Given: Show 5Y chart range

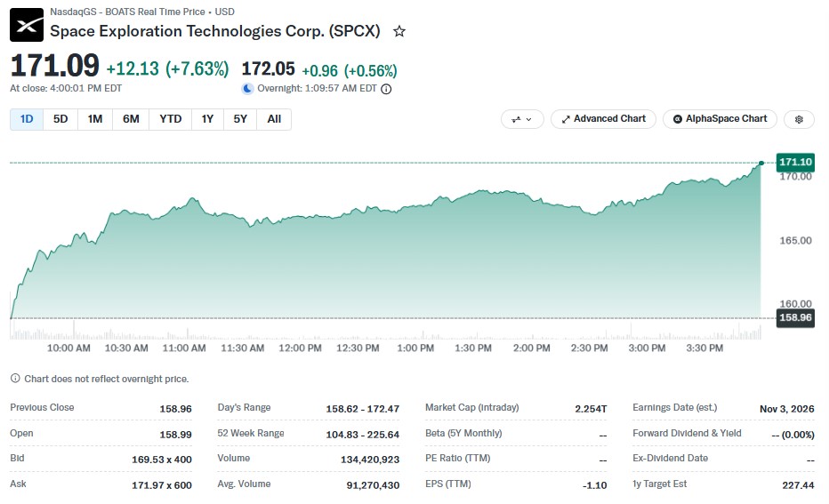Looking at the screenshot, I should coord(240,119).
